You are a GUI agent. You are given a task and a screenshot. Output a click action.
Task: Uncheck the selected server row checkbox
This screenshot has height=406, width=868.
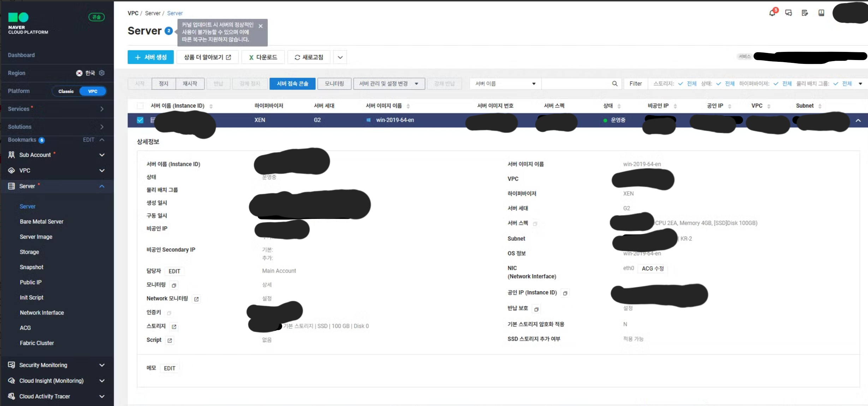[140, 120]
